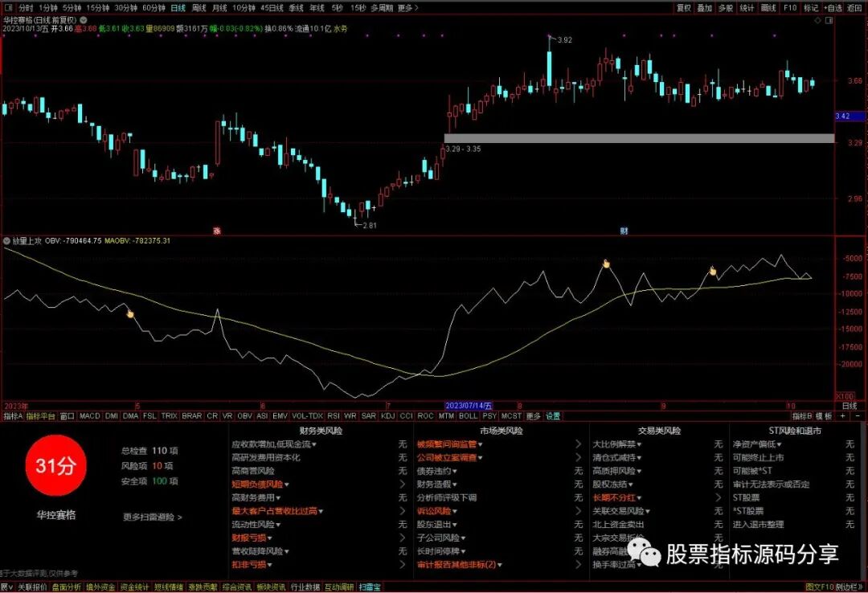868x593 pixels.
Task: Click 日线 label at timeline right end
Action: tap(850, 406)
